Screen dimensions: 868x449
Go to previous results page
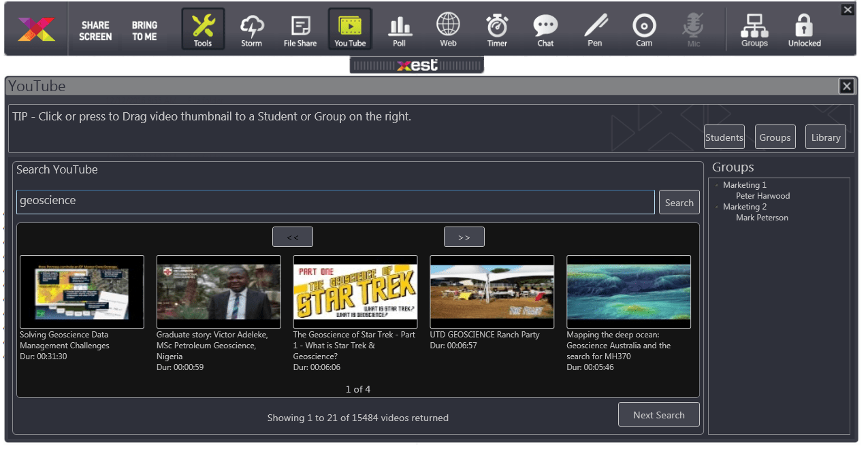point(293,237)
